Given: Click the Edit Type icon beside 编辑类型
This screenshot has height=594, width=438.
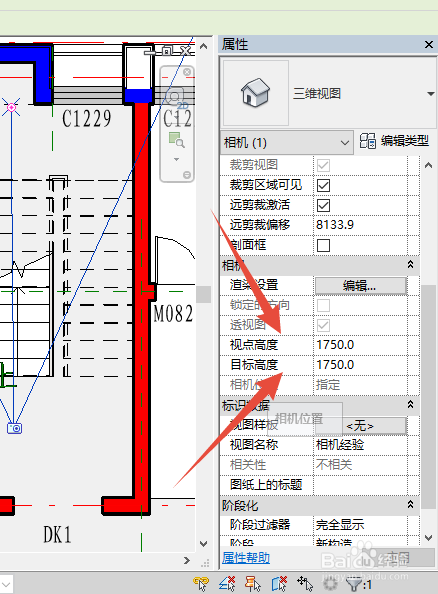Looking at the screenshot, I should tap(368, 141).
